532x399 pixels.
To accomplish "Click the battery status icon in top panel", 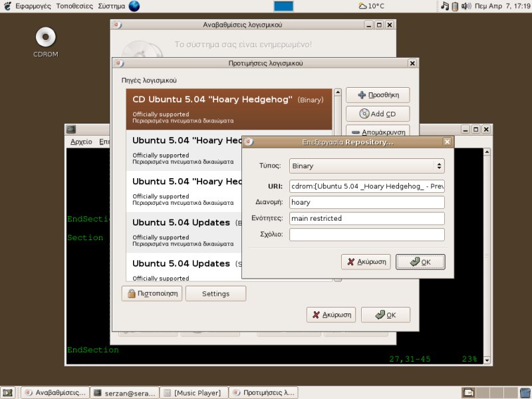I will click(x=455, y=6).
